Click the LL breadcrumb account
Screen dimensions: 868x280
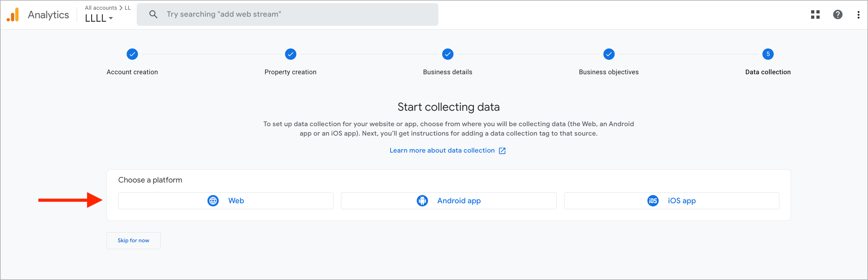click(128, 8)
